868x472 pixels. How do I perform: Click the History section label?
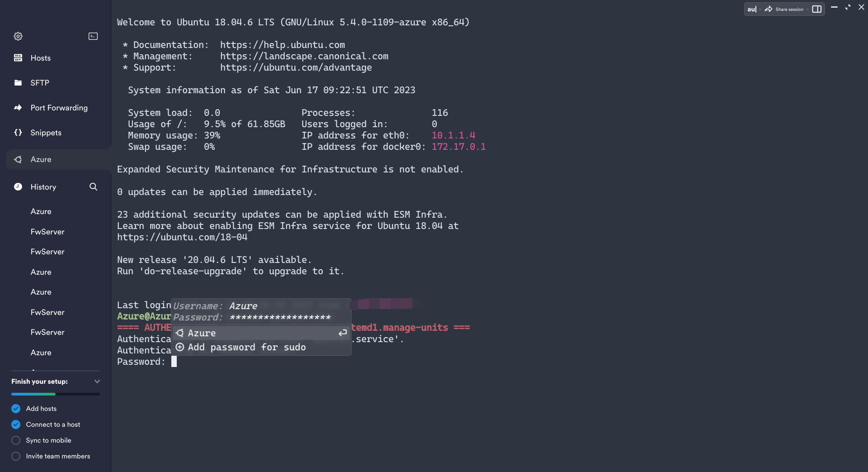click(x=43, y=187)
